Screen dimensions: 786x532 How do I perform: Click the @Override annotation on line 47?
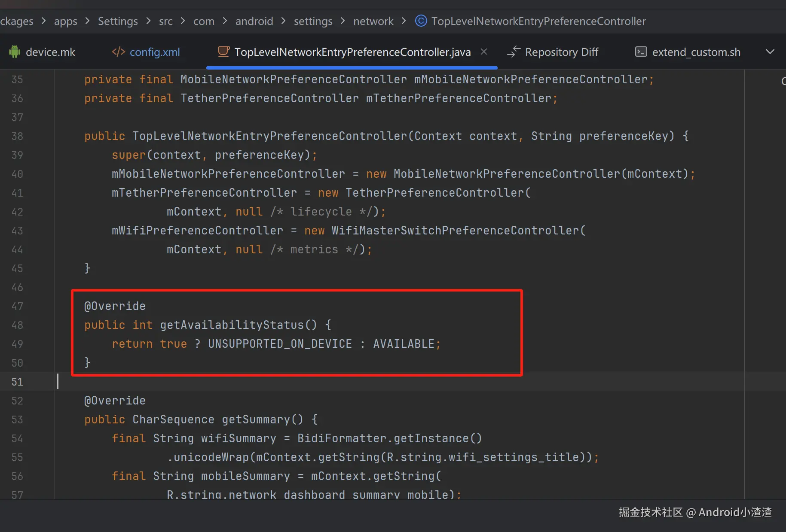(x=115, y=306)
